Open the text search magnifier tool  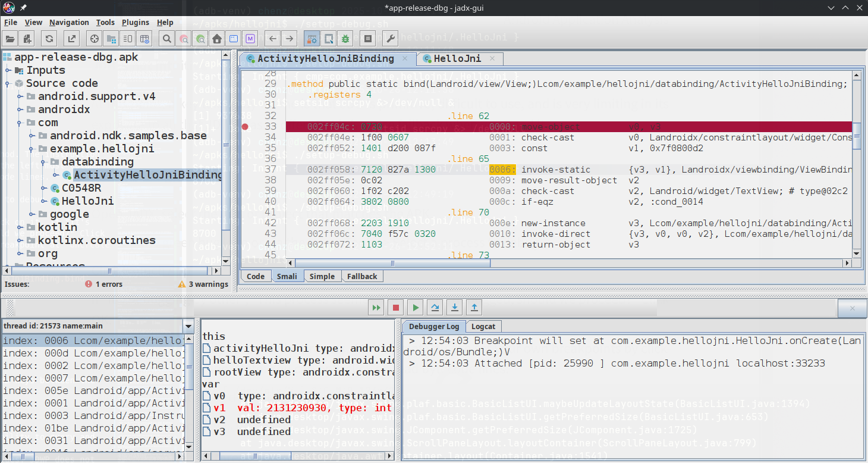[167, 39]
